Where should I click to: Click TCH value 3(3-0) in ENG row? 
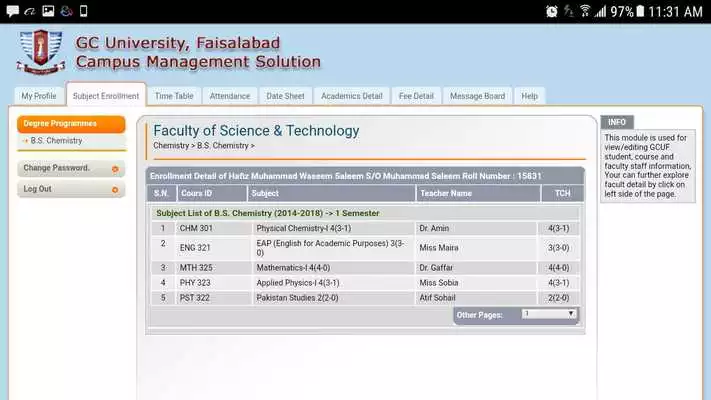558,248
